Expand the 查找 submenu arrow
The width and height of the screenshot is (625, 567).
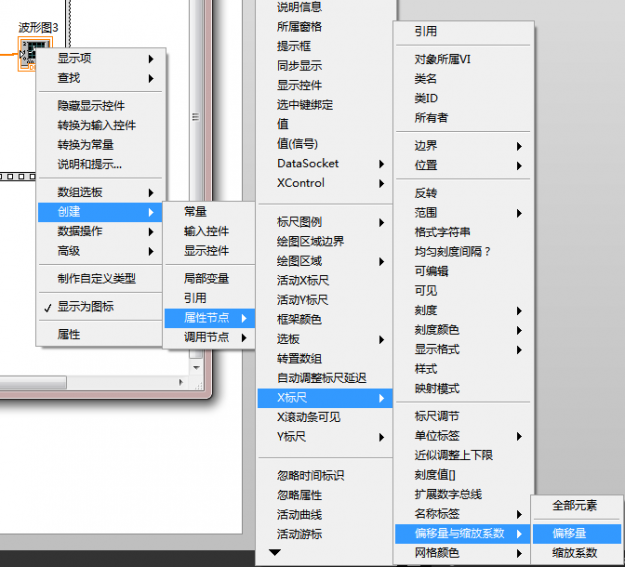tap(151, 78)
